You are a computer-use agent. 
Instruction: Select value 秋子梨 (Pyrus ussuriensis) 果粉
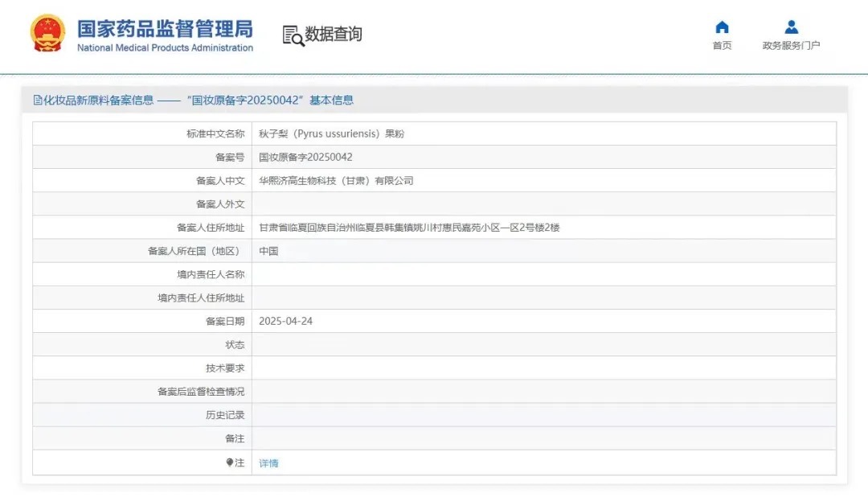332,133
